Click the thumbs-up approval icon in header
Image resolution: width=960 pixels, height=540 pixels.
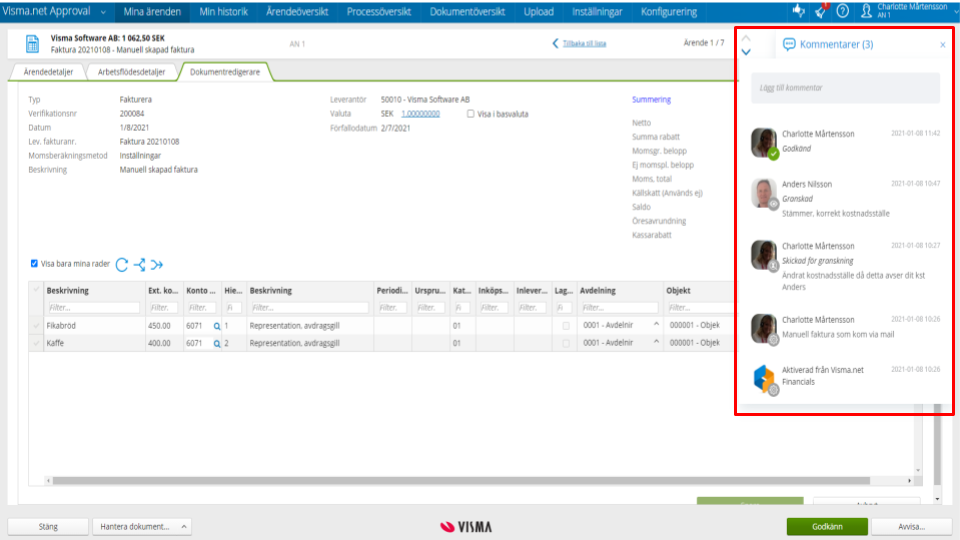[798, 11]
